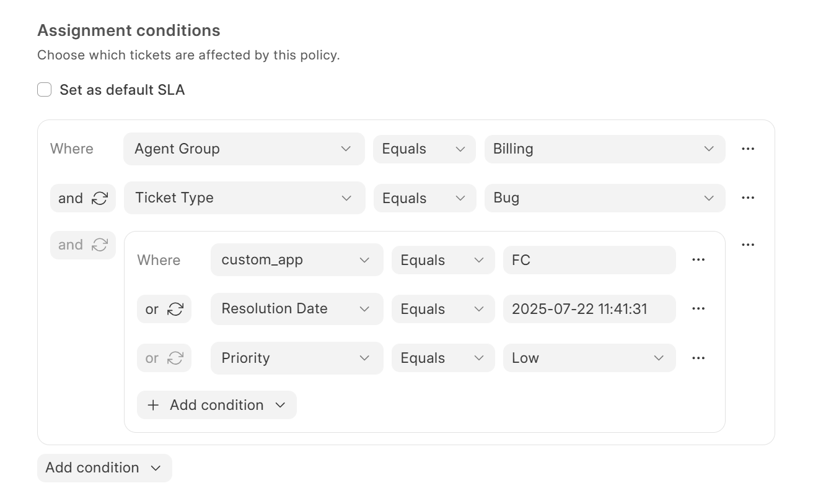
Task: Open more options for Priority row
Action: tap(698, 358)
